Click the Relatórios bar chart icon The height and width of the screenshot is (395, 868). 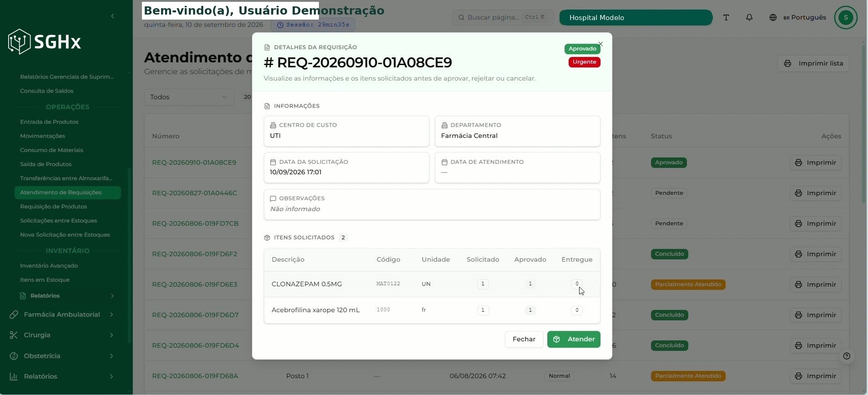[14, 376]
